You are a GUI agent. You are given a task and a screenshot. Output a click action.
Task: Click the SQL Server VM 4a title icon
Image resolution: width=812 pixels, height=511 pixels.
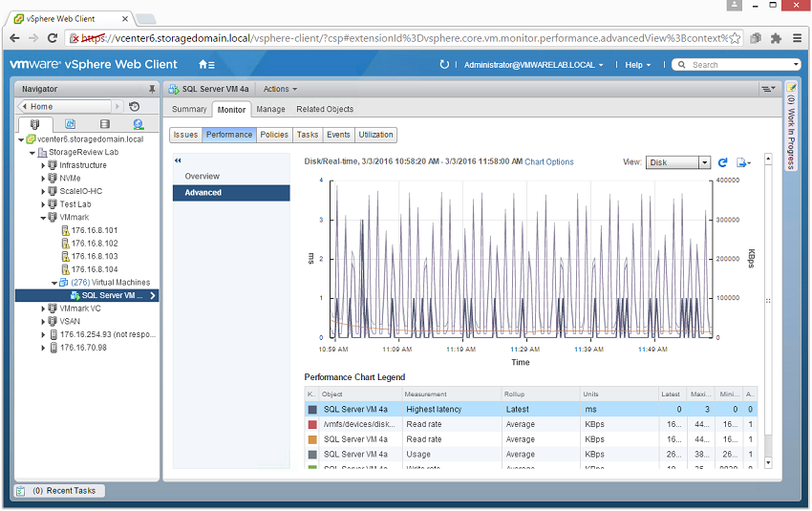click(174, 89)
